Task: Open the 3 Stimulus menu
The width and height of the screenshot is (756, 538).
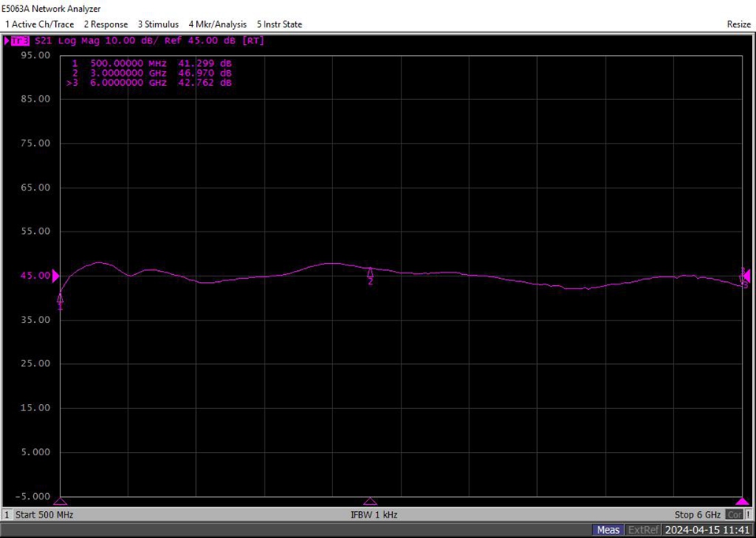Action: click(x=158, y=24)
